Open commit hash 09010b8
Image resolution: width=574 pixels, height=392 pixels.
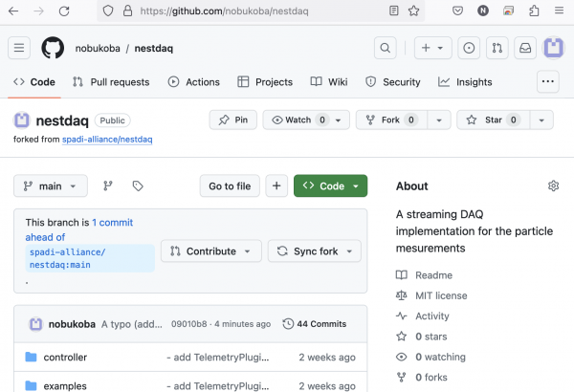188,324
